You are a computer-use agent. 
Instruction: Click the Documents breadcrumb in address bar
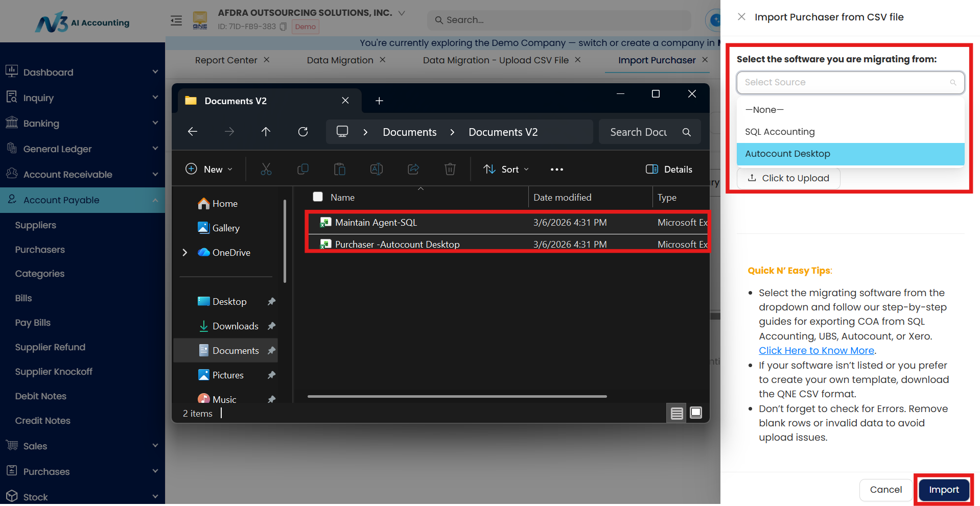click(x=410, y=132)
